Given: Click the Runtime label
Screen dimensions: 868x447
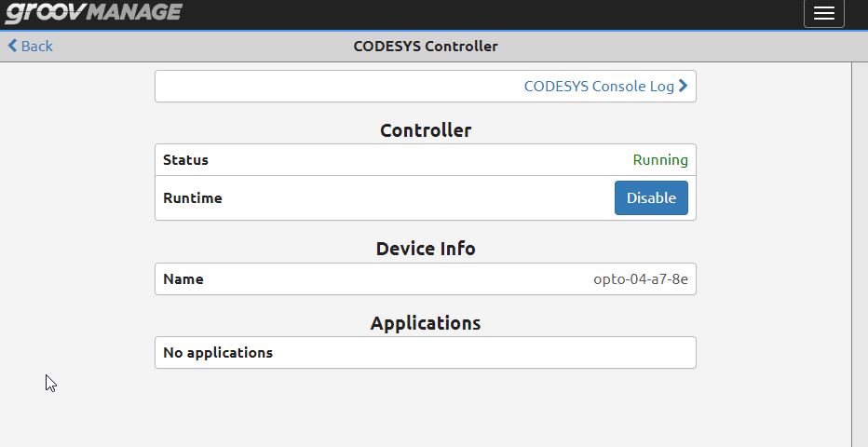Looking at the screenshot, I should tap(193, 198).
